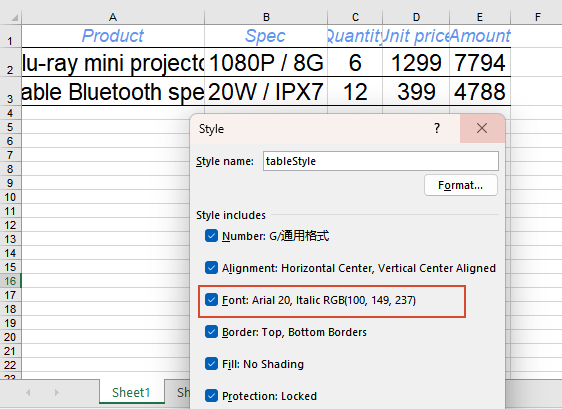Image resolution: width=562 pixels, height=409 pixels.
Task: Select column E header
Action: 480,17
